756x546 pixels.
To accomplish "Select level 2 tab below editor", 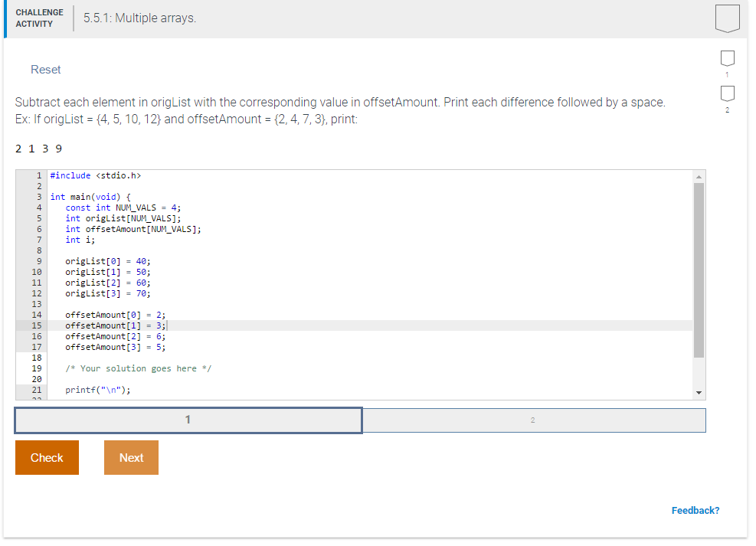I will [534, 420].
